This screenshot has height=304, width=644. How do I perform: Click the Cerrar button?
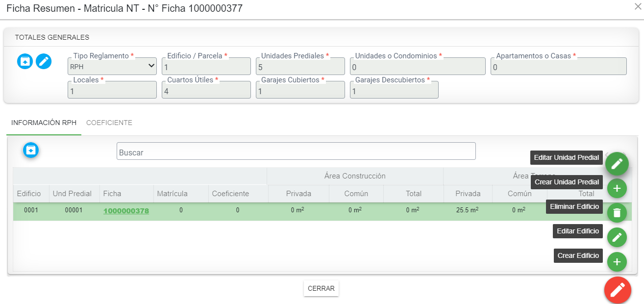pyautogui.click(x=321, y=288)
